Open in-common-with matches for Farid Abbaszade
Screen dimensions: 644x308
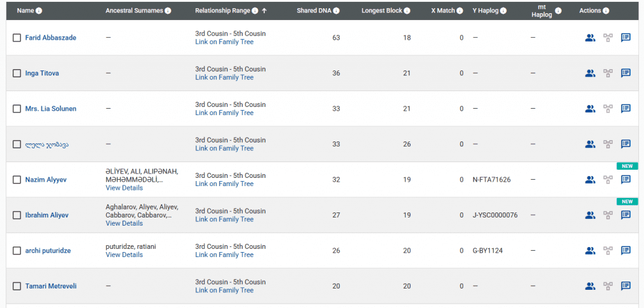pyautogui.click(x=590, y=38)
